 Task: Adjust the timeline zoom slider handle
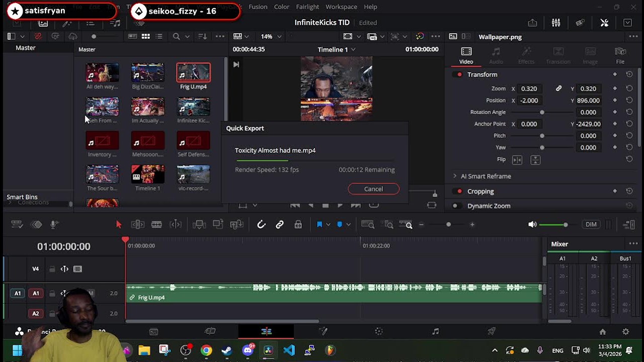pos(448,225)
